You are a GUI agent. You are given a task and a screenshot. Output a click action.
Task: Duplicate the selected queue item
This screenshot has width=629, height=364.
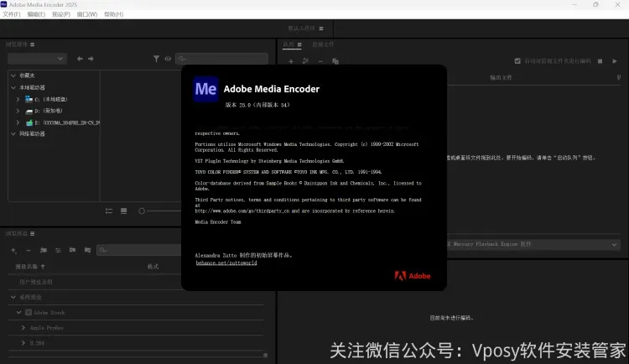pos(335,61)
